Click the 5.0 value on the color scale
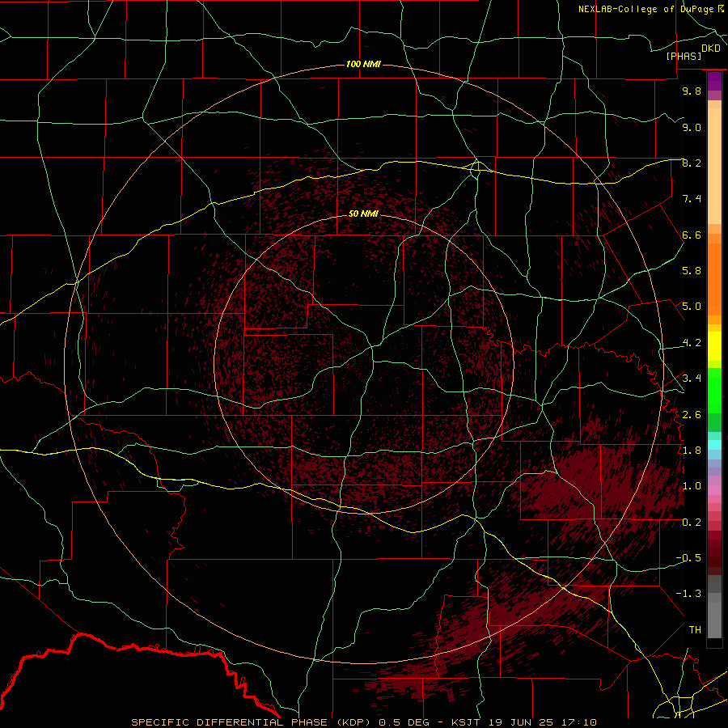 (x=692, y=307)
